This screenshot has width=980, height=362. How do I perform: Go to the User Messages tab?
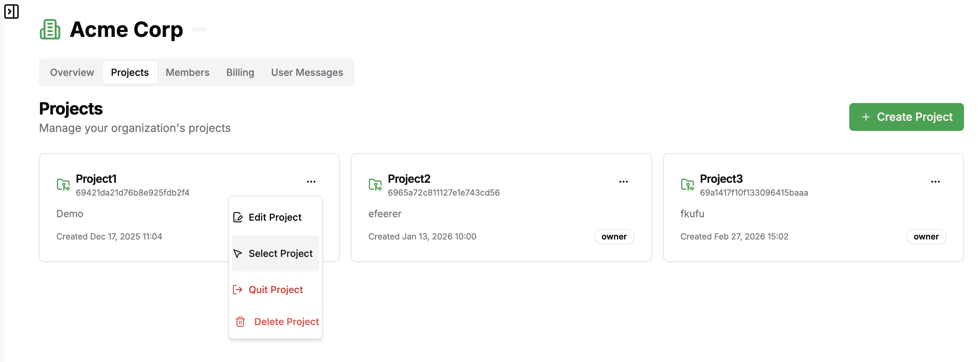(307, 72)
